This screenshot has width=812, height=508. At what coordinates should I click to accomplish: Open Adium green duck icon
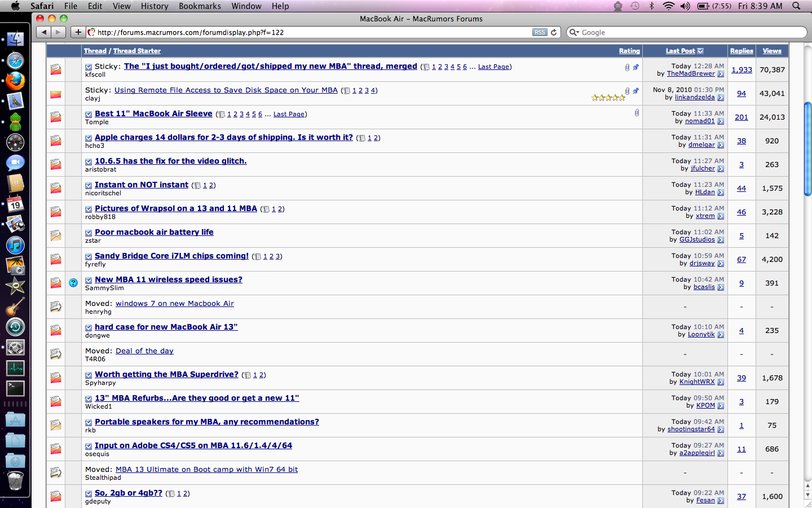tap(15, 121)
